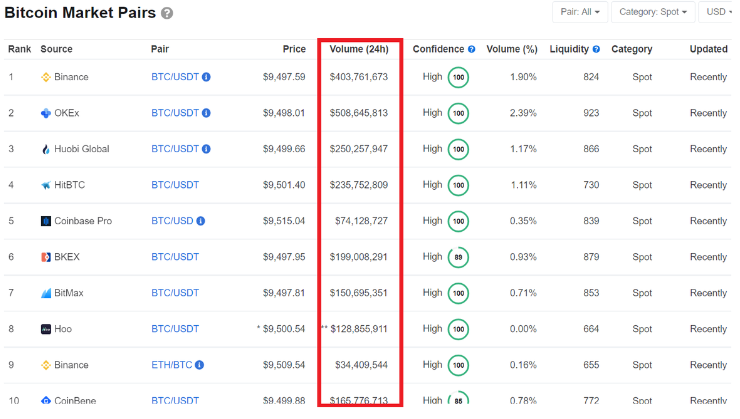Click the volume percentage 1.17%
Image resolution: width=740 pixels, height=419 pixels.
523,149
